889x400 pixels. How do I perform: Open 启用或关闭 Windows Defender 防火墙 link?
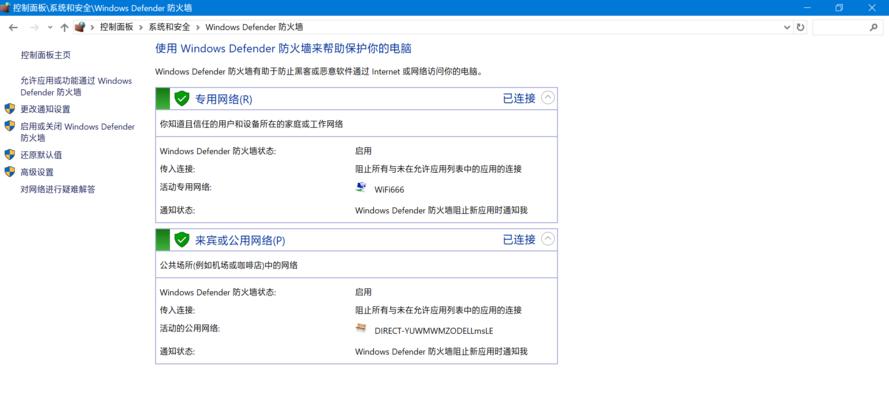coord(78,132)
